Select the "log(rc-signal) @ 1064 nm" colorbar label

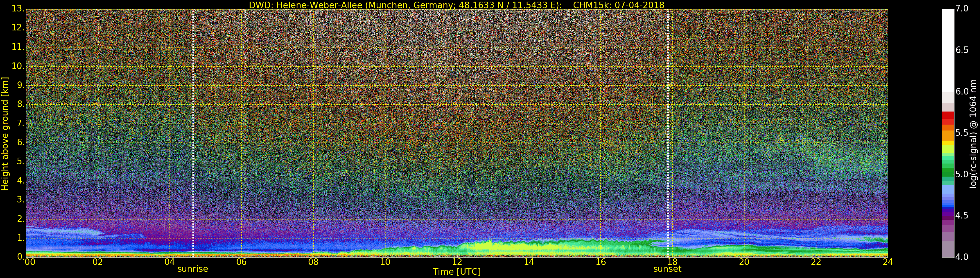click(x=973, y=134)
